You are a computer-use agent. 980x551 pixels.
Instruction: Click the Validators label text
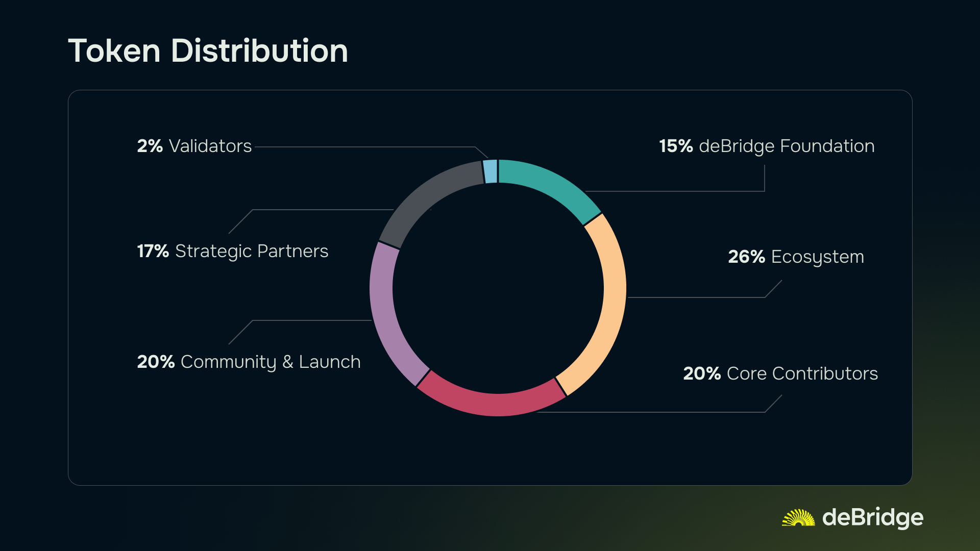click(x=210, y=146)
